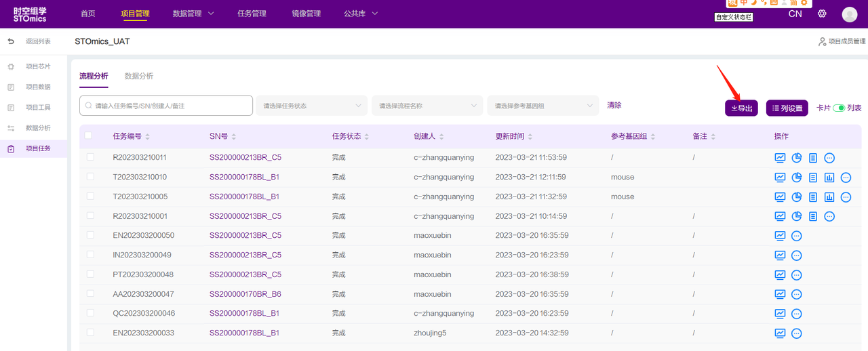
Task: Open line chart icon for task R202303210011
Action: pyautogui.click(x=780, y=158)
